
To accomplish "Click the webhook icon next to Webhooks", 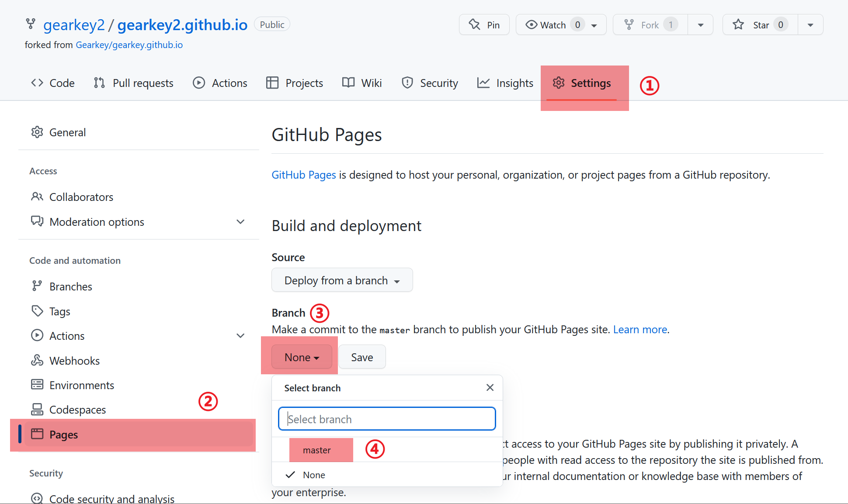I will pos(37,360).
